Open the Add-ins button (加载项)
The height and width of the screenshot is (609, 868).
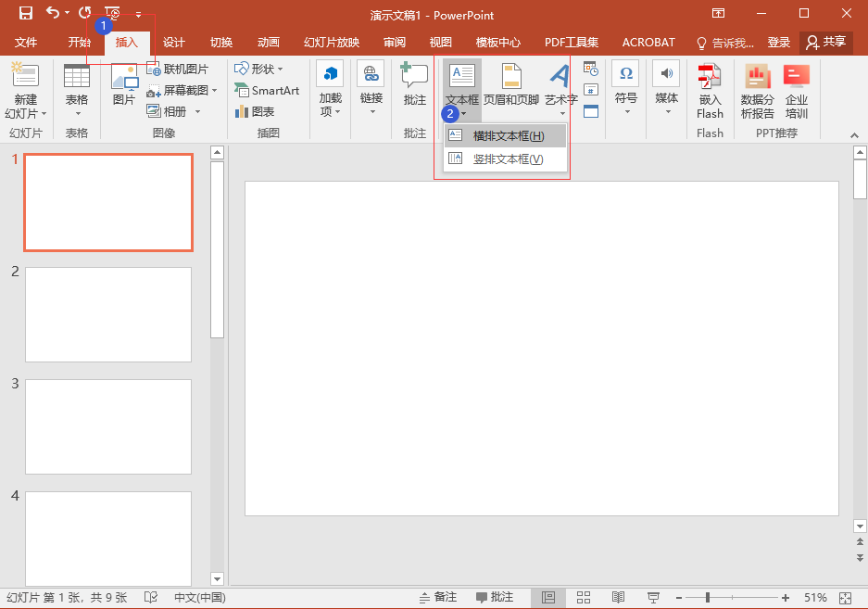click(x=331, y=89)
